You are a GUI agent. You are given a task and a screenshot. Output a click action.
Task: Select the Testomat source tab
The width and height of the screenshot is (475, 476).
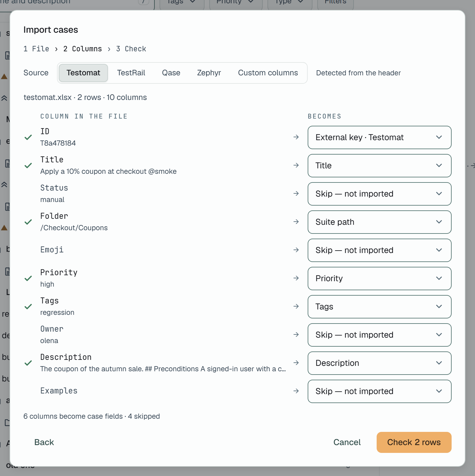(x=83, y=73)
